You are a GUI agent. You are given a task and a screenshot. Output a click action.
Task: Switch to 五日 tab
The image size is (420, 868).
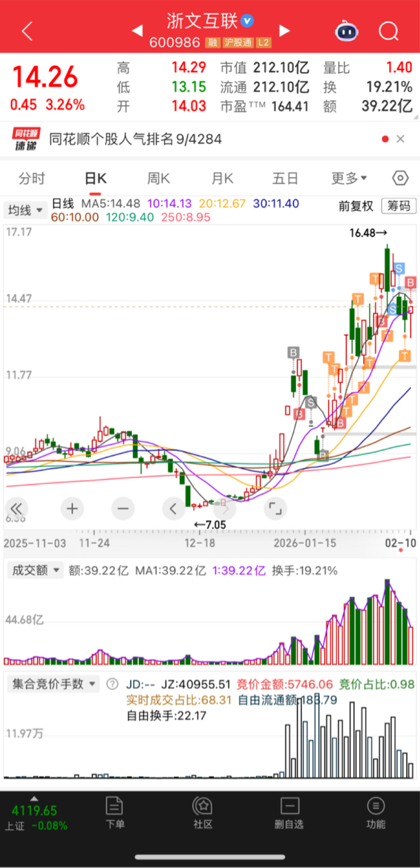285,178
